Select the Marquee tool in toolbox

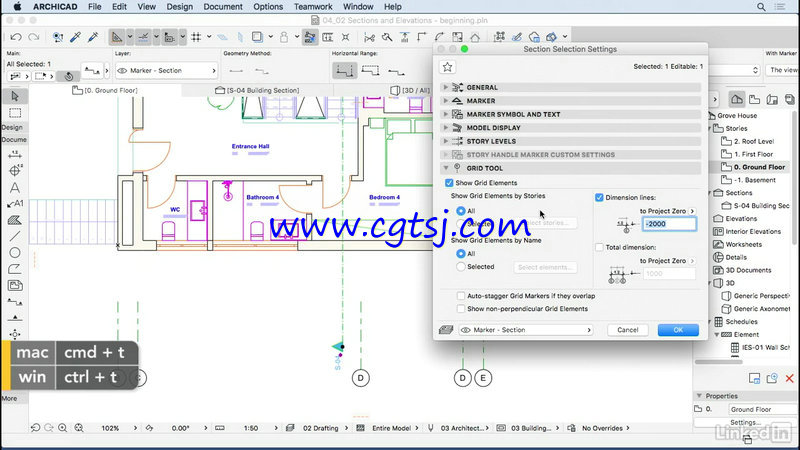pyautogui.click(x=15, y=113)
